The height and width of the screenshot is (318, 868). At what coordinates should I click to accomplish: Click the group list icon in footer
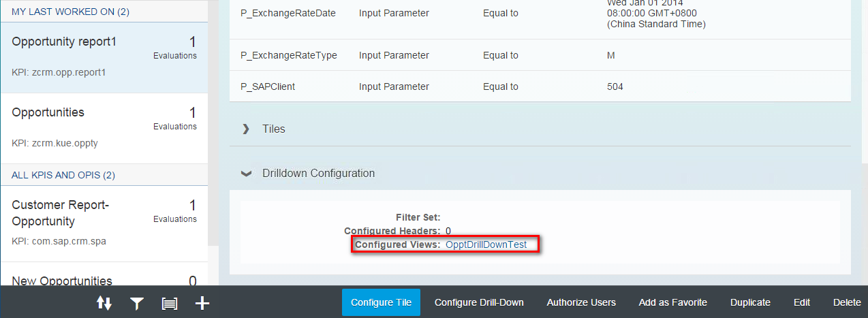[169, 304]
